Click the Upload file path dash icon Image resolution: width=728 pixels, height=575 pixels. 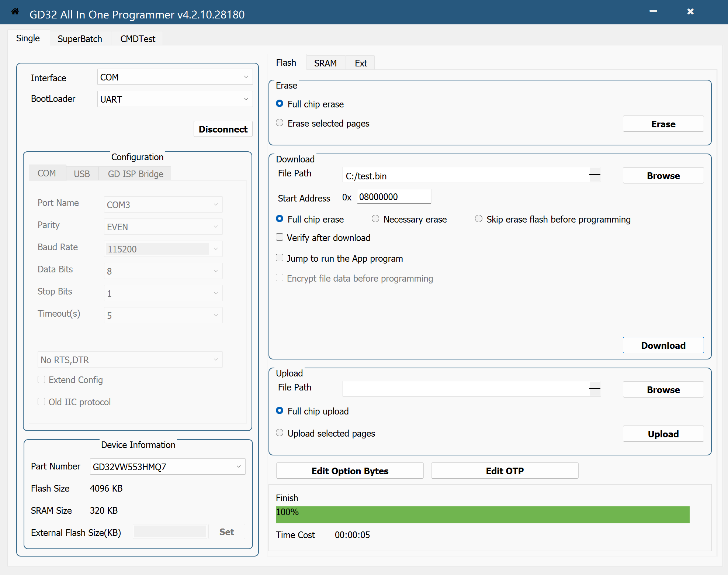click(x=594, y=389)
